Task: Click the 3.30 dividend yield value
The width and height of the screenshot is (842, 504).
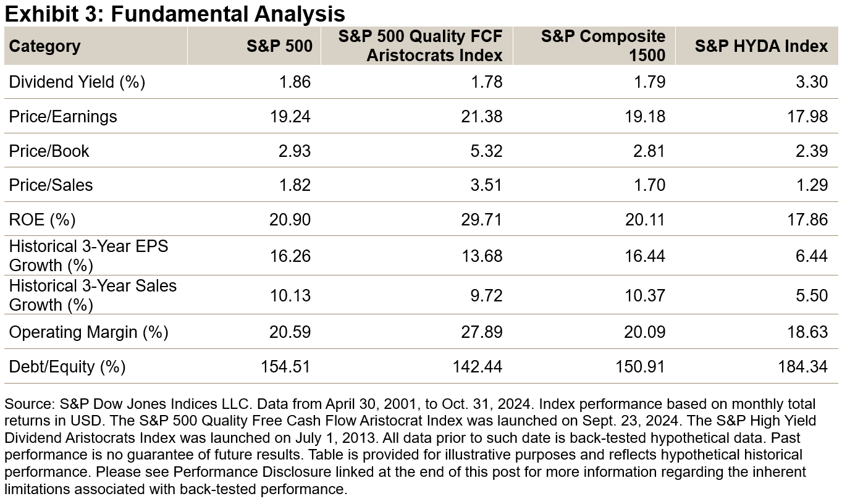Action: pos(811,82)
